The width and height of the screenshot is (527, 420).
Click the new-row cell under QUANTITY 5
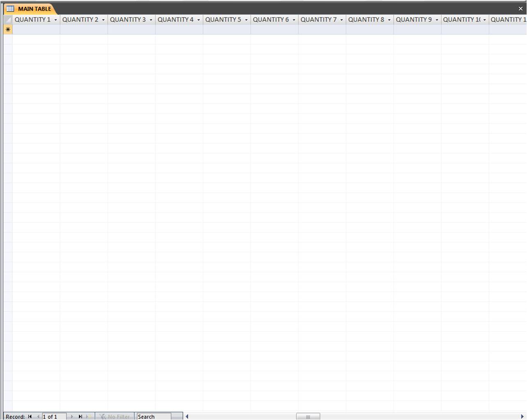coord(227,30)
